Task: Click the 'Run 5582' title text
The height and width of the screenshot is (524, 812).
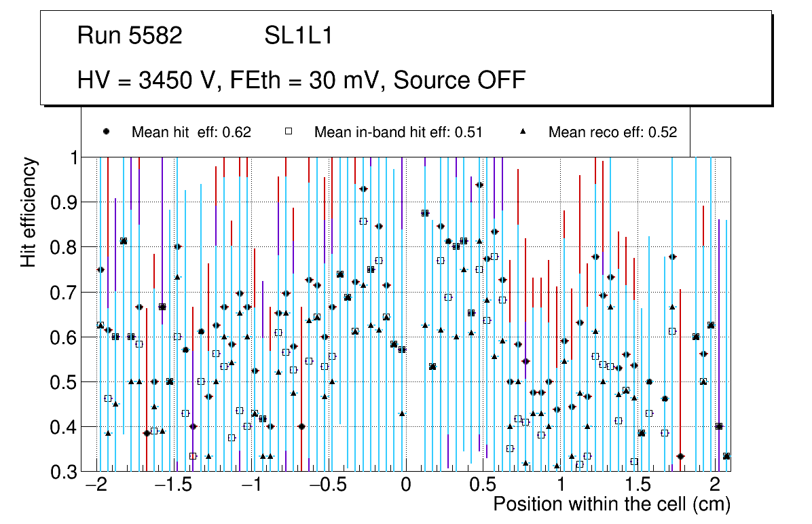Action: [130, 36]
